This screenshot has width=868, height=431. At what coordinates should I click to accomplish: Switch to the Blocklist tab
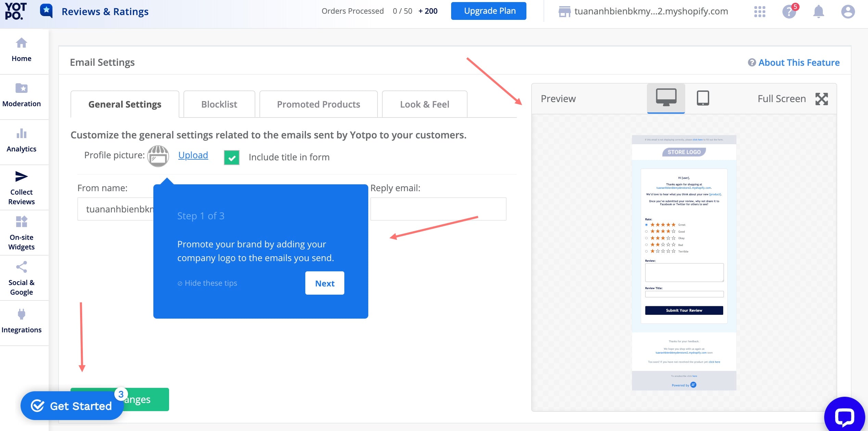tap(219, 104)
